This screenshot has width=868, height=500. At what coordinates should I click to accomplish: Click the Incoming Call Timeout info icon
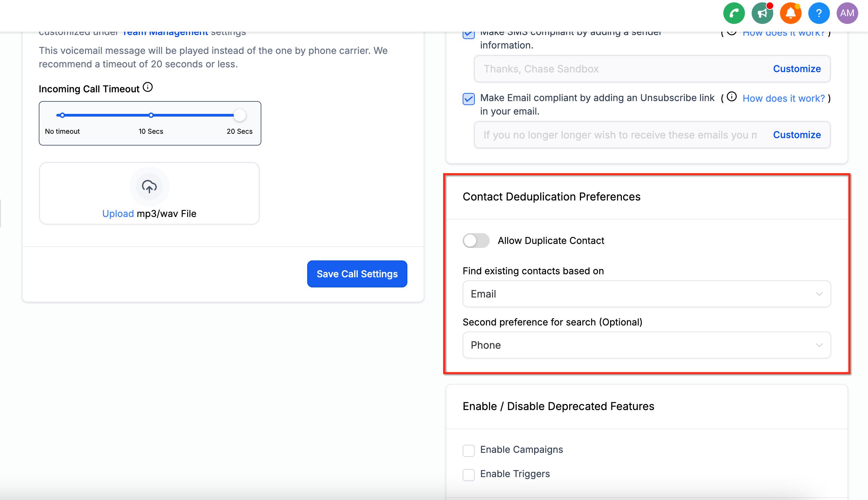[x=148, y=88]
